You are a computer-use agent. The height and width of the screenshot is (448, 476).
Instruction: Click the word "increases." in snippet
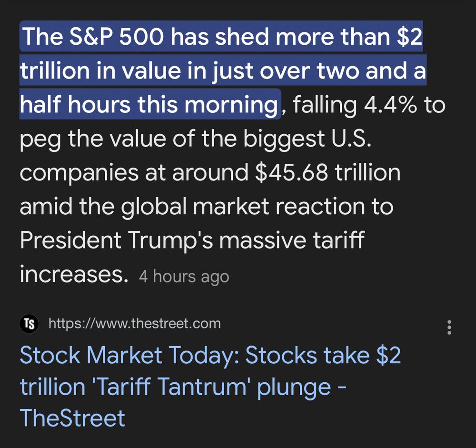(x=74, y=274)
